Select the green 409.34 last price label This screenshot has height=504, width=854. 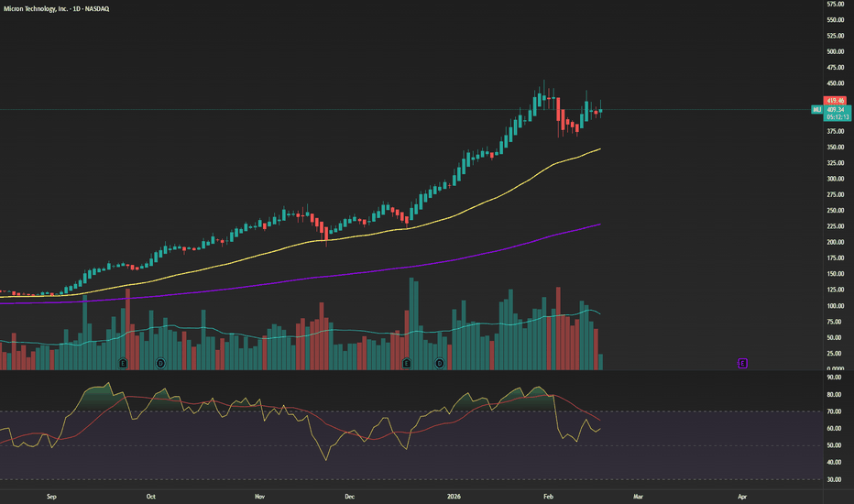pos(834,110)
